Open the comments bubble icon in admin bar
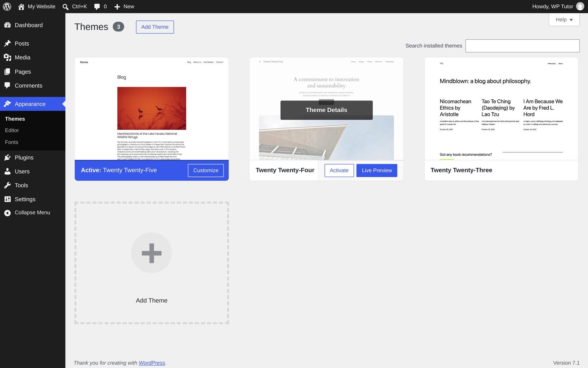The width and height of the screenshot is (588, 368). 97,7
